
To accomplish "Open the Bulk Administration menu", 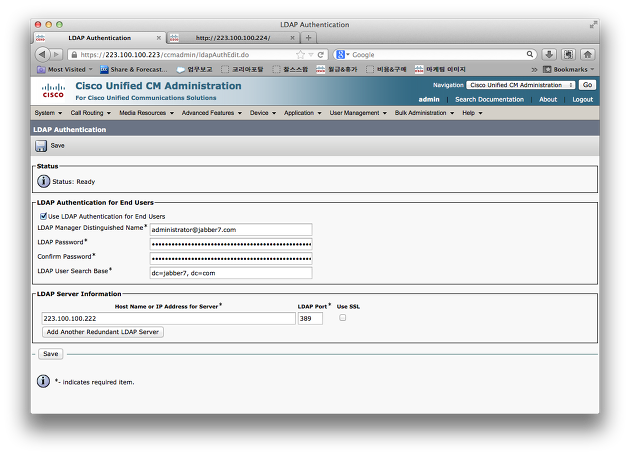I will pyautogui.click(x=424, y=113).
